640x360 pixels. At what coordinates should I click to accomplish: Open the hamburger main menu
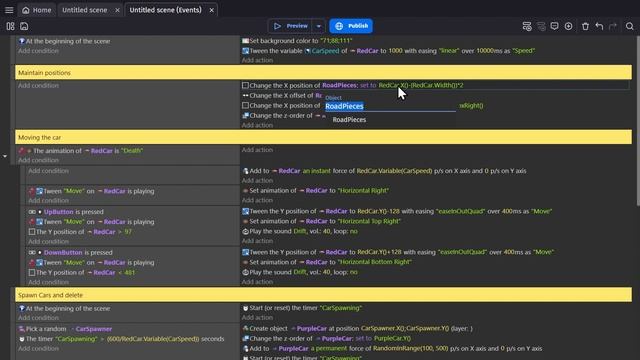click(x=9, y=10)
